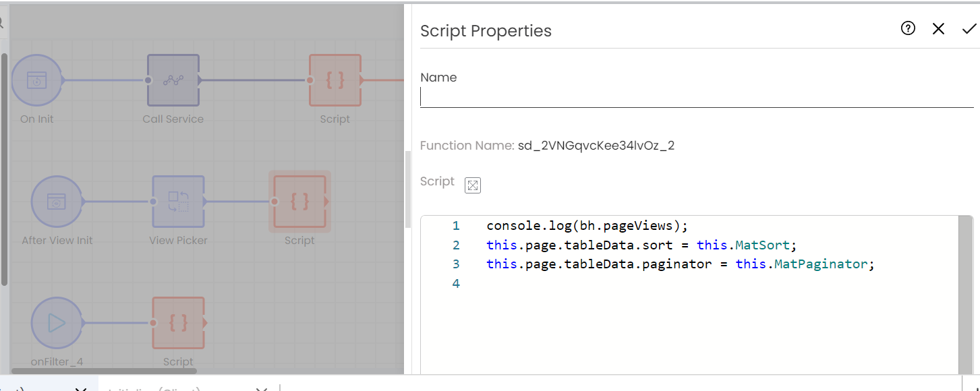Close the Initialize (Client) tab
The width and height of the screenshot is (980, 391).
point(262,389)
